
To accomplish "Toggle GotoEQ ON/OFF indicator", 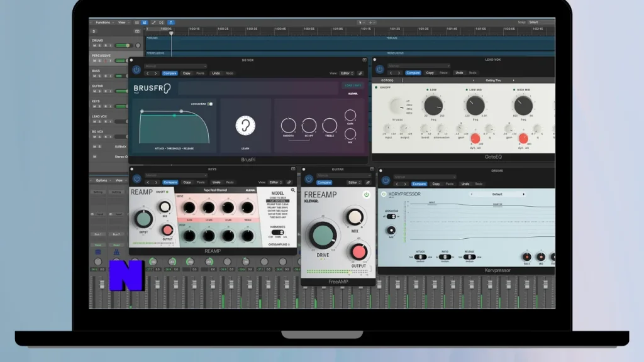I will [x=376, y=87].
